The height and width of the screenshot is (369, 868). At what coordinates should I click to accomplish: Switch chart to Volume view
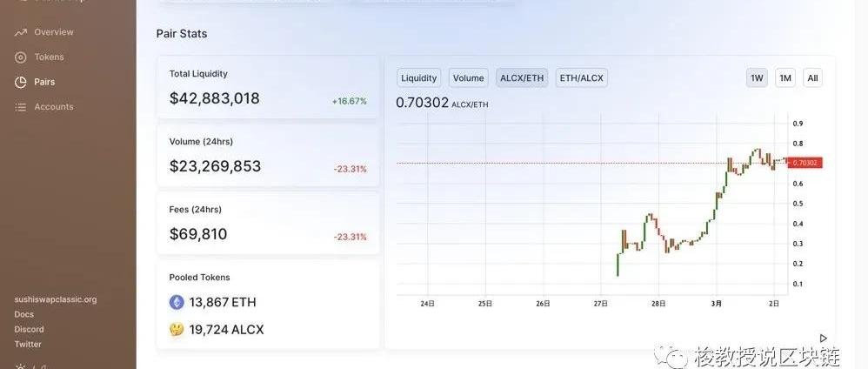pos(468,78)
